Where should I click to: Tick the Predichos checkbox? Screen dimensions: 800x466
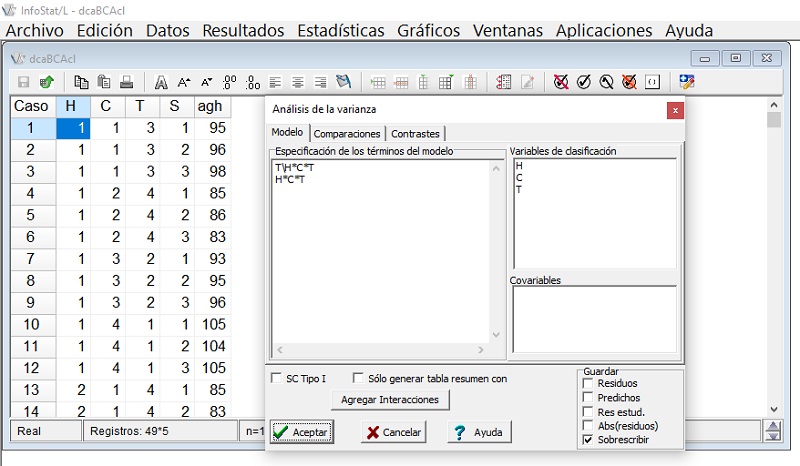click(x=588, y=397)
